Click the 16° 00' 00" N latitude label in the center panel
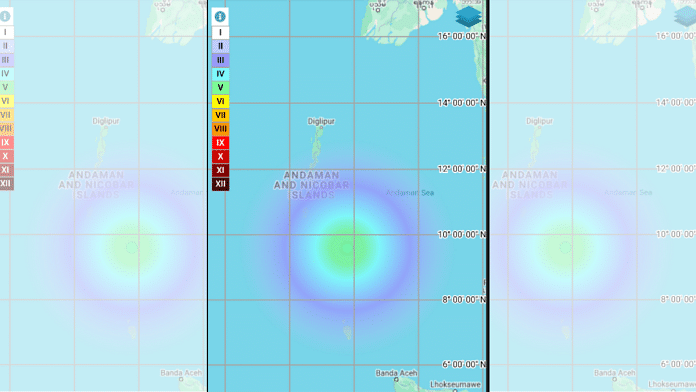 pyautogui.click(x=462, y=36)
